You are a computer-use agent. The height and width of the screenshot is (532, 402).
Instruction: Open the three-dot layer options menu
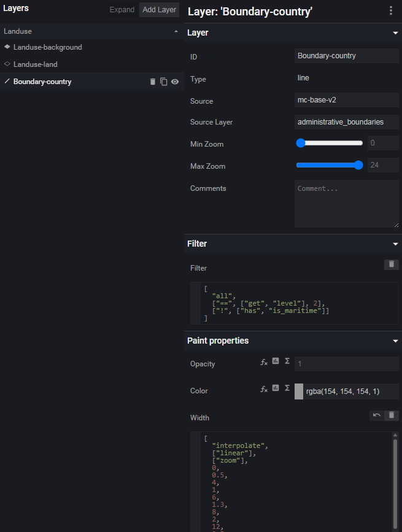click(x=391, y=10)
